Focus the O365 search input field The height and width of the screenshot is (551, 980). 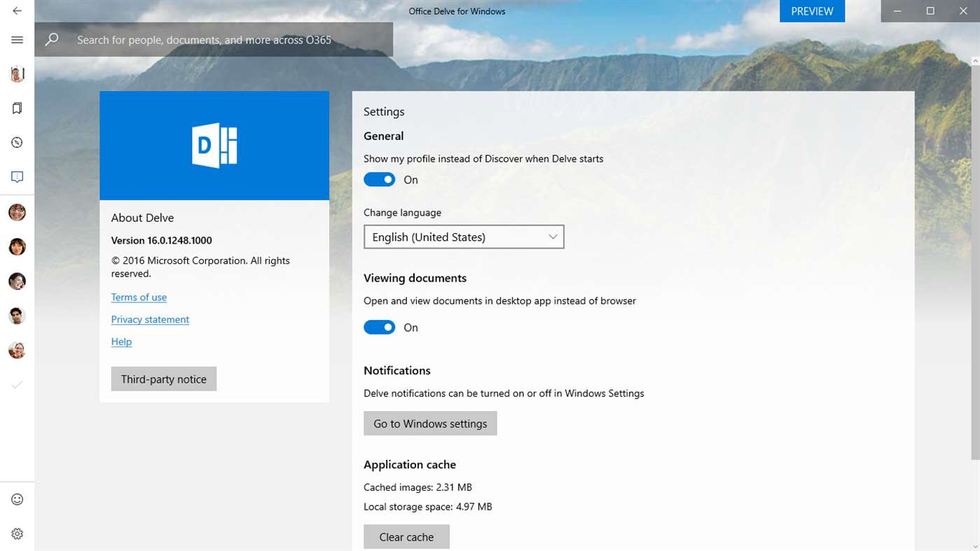tap(214, 40)
